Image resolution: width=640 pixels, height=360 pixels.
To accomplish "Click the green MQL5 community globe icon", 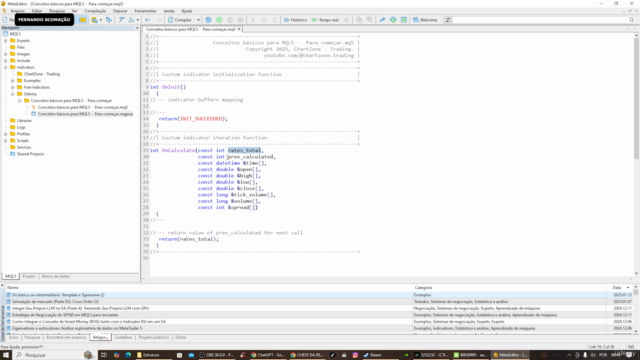I will [393, 20].
